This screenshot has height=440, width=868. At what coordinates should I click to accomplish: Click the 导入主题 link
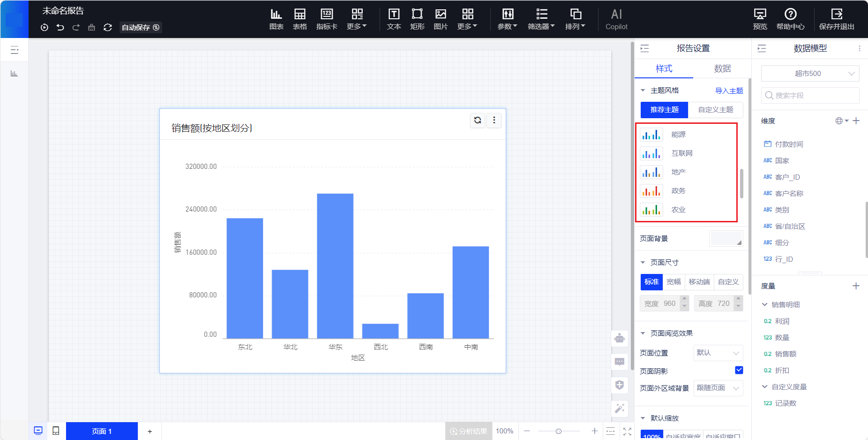pos(729,91)
